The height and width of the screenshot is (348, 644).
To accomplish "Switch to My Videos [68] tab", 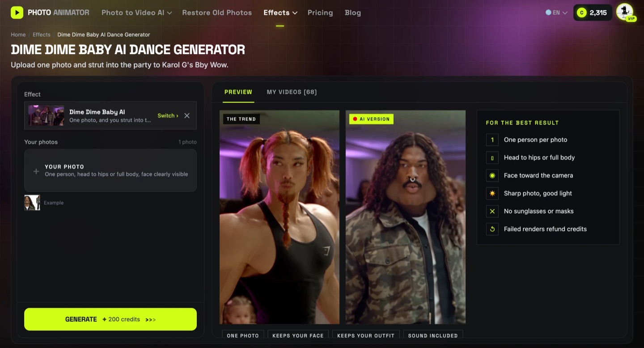I will click(x=292, y=92).
